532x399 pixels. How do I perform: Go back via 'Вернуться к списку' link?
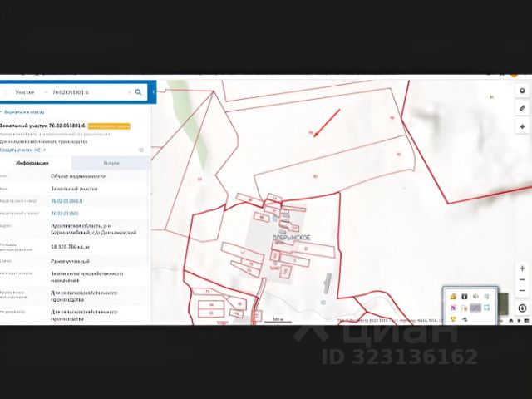point(23,112)
